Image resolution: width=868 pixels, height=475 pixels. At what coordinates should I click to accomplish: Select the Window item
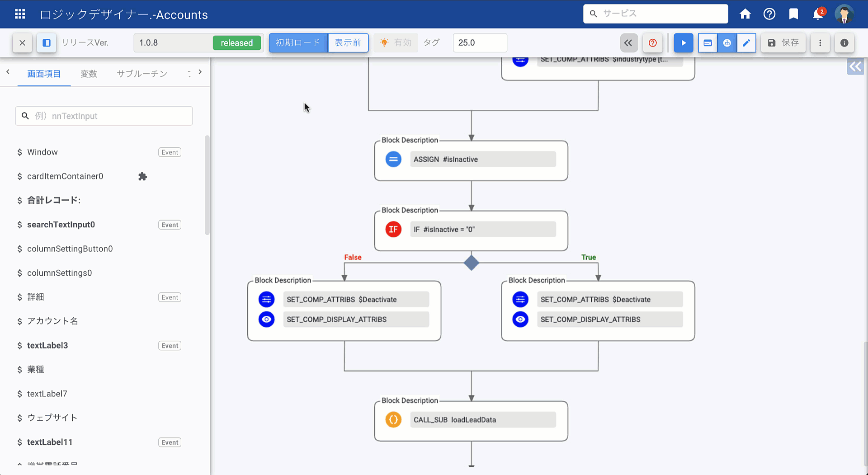tap(42, 152)
